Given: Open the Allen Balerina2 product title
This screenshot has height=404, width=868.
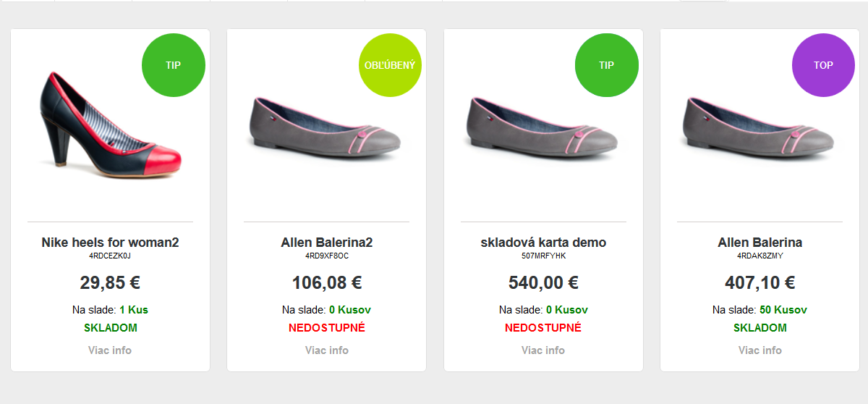Looking at the screenshot, I should tap(327, 243).
